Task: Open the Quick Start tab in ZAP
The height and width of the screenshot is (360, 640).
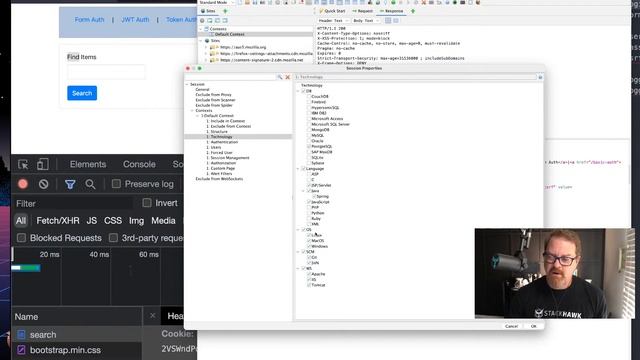Action: [332, 11]
